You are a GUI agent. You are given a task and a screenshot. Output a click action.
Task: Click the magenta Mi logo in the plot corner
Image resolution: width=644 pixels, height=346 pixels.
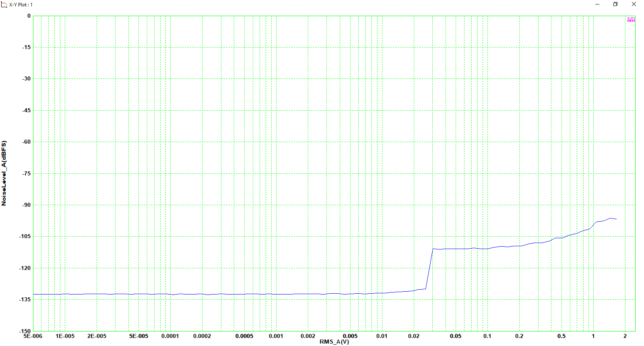point(631,20)
